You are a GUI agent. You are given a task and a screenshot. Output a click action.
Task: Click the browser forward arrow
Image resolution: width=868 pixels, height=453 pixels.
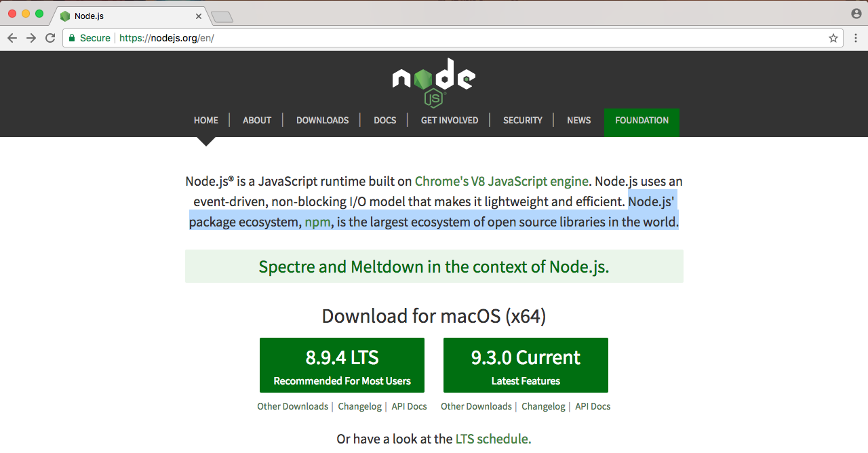[31, 38]
